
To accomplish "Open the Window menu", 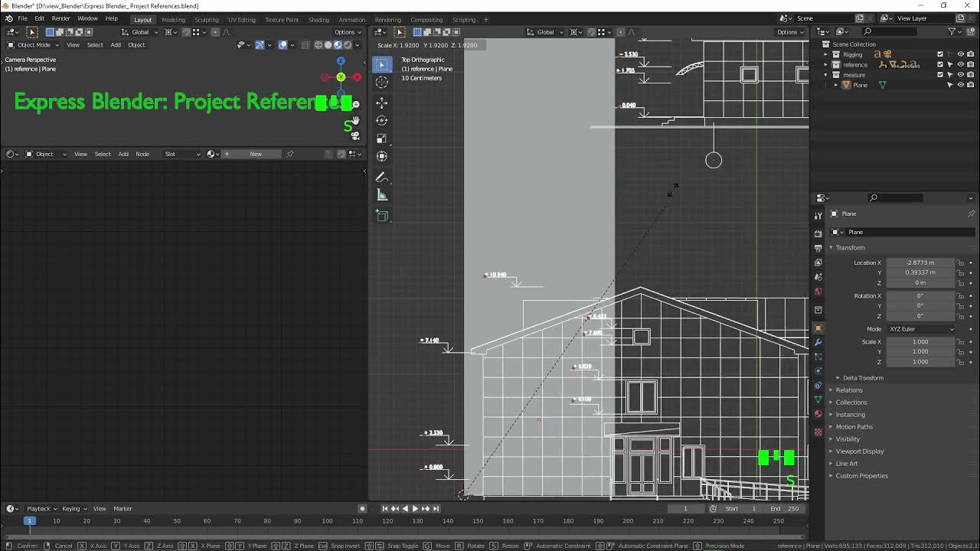I will 87,18.
